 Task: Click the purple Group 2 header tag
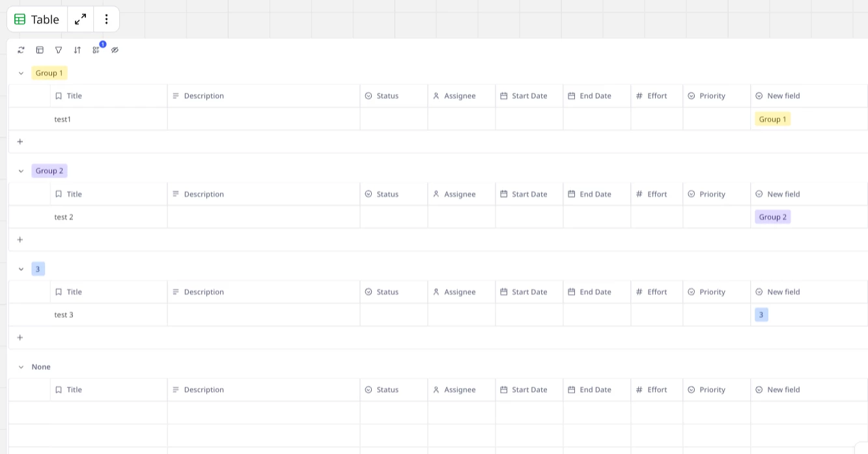coord(49,171)
